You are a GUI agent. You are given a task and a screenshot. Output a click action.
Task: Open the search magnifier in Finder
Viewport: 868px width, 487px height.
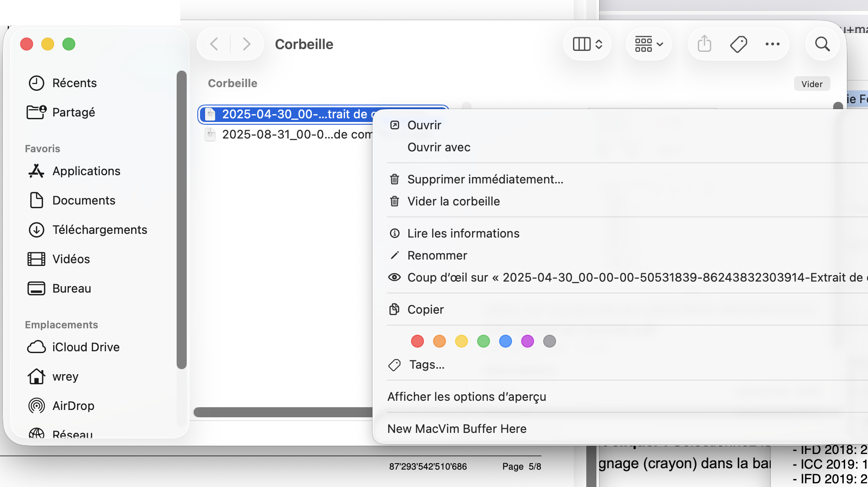tap(822, 44)
